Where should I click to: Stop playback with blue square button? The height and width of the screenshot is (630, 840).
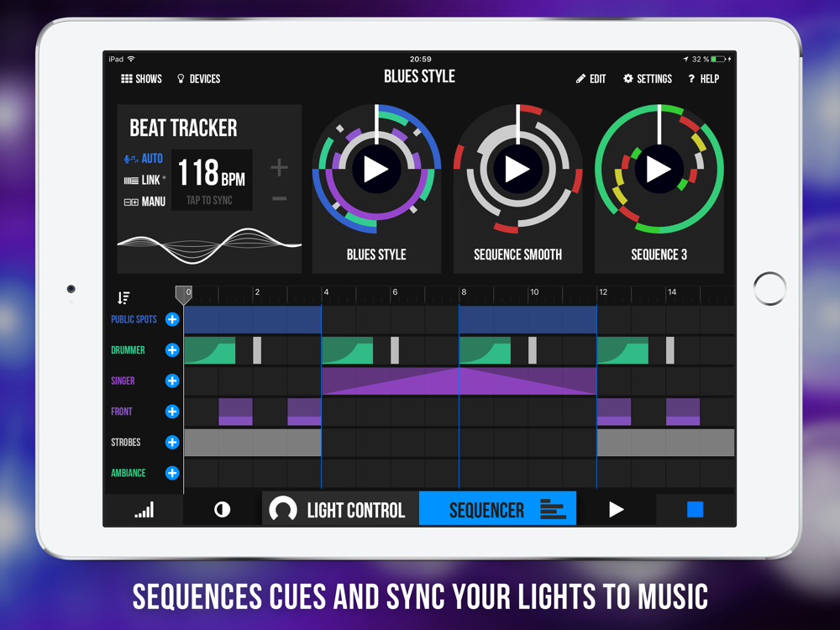click(695, 510)
